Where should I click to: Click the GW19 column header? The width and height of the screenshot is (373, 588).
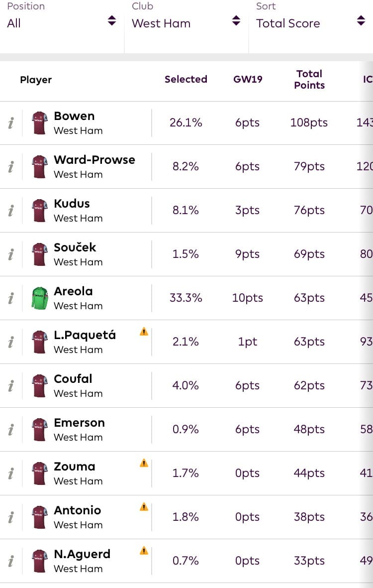click(247, 79)
